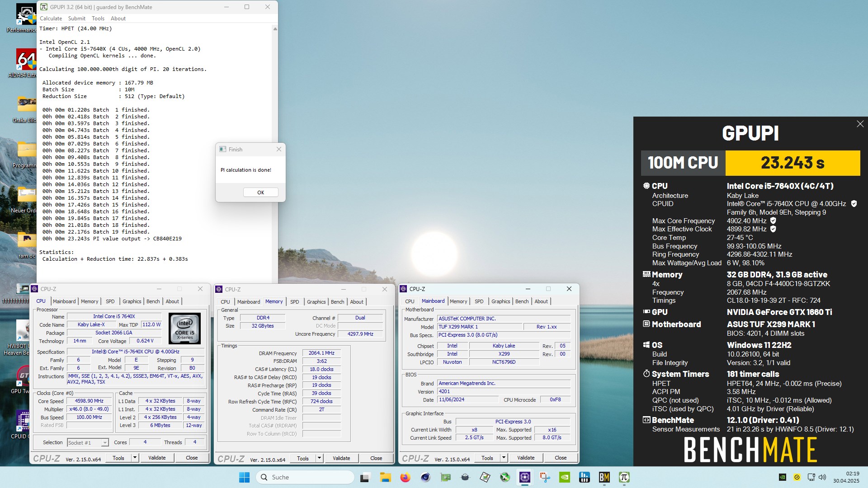Expand Tools arrow in CPU-Z CPU window
The image size is (868, 488).
click(135, 458)
